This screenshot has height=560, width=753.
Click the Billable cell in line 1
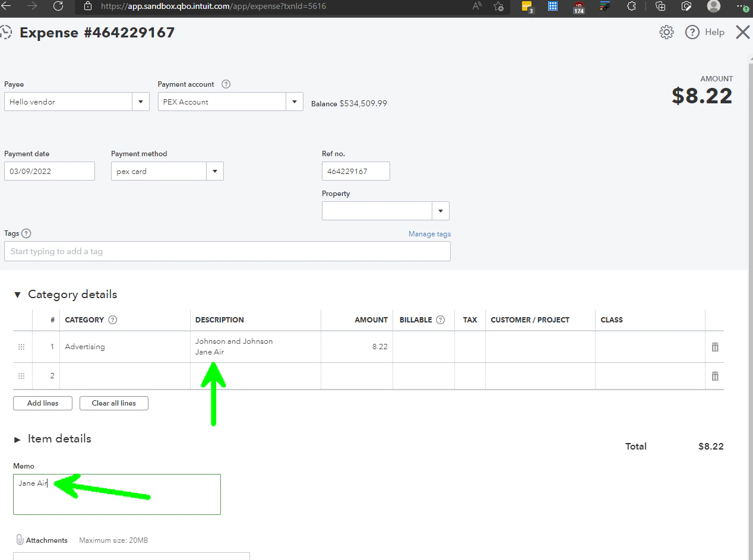point(423,347)
